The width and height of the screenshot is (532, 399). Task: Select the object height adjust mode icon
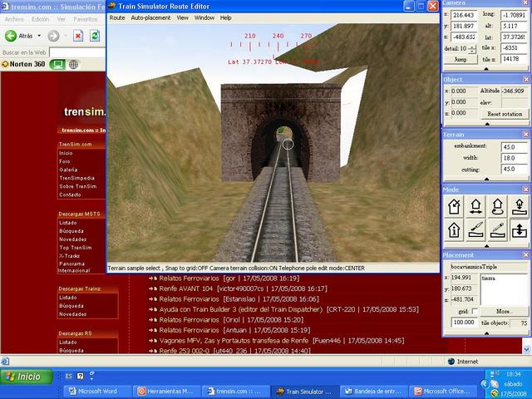pyautogui.click(x=519, y=206)
